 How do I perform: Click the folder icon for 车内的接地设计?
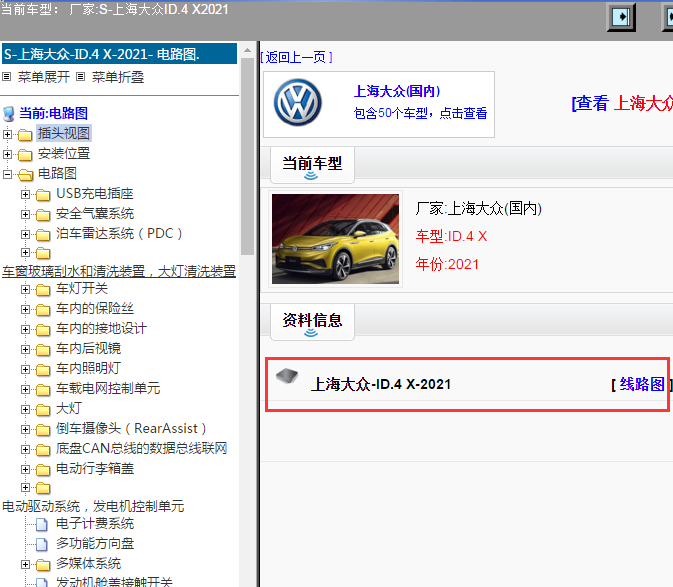click(x=43, y=330)
